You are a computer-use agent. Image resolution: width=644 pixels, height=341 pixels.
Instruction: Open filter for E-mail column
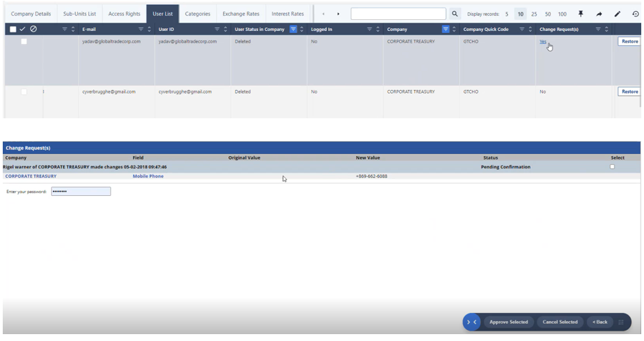(x=141, y=29)
